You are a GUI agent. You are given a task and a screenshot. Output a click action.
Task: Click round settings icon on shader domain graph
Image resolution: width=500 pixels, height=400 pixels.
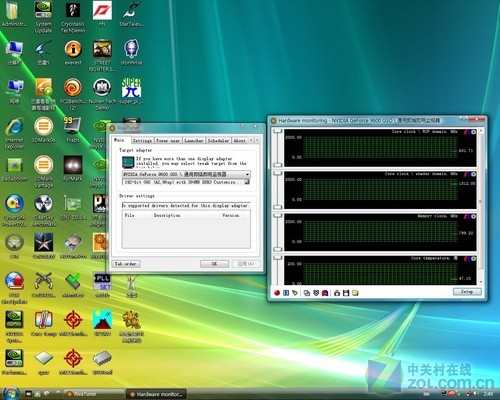tap(473, 174)
